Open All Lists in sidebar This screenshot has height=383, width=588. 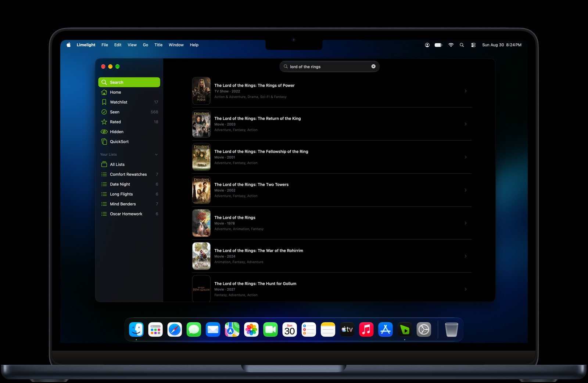[x=129, y=165]
